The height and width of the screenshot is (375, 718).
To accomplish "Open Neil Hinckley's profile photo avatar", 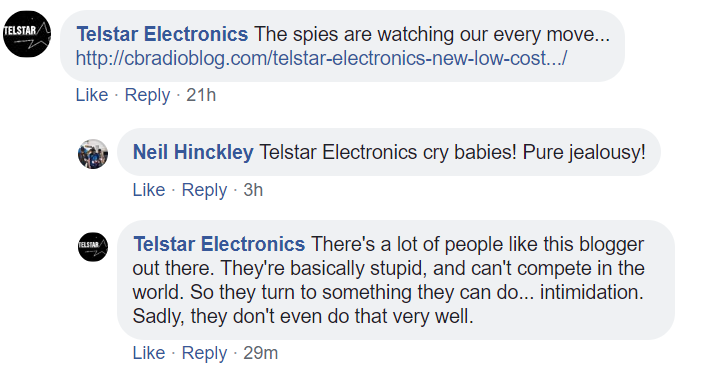I will pos(93,154).
